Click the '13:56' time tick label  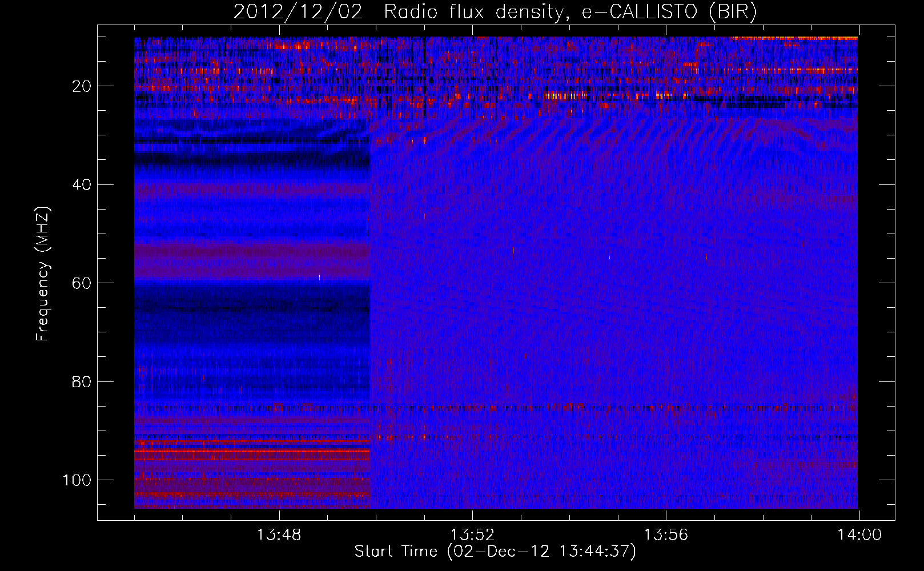click(666, 535)
